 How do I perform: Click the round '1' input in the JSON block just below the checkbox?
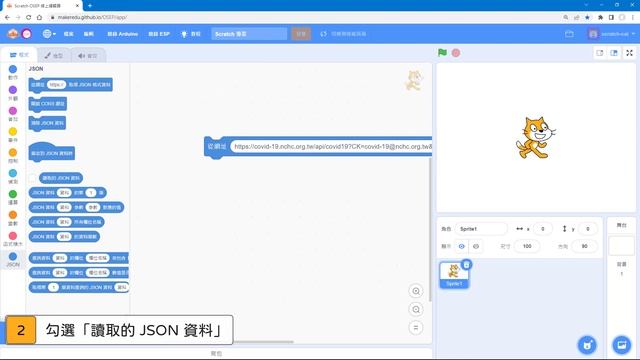tap(91, 193)
